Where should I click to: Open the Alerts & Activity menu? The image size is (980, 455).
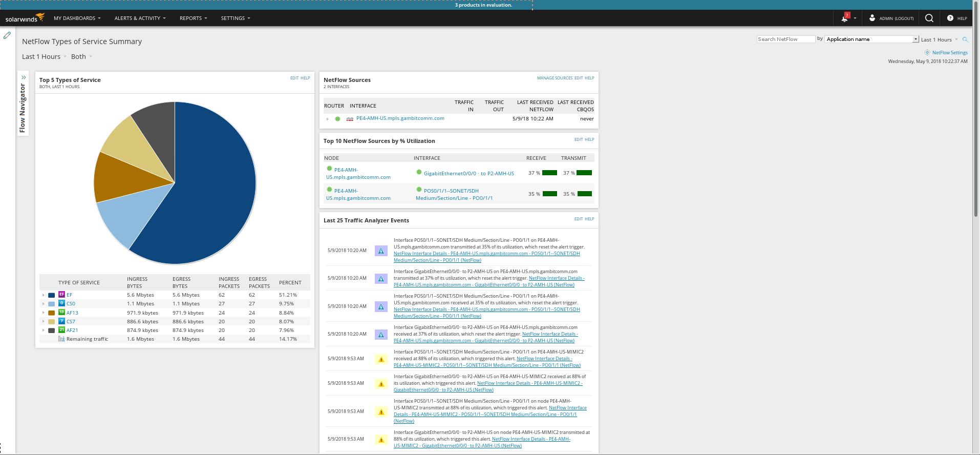140,18
